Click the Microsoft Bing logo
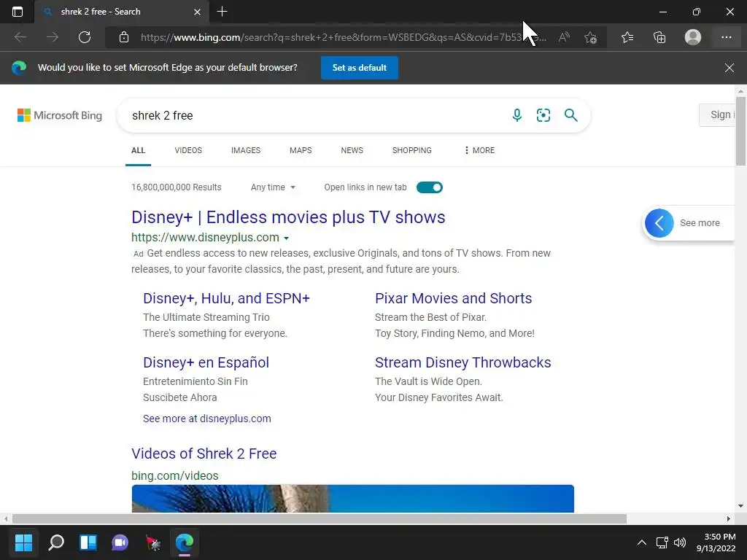 point(60,115)
